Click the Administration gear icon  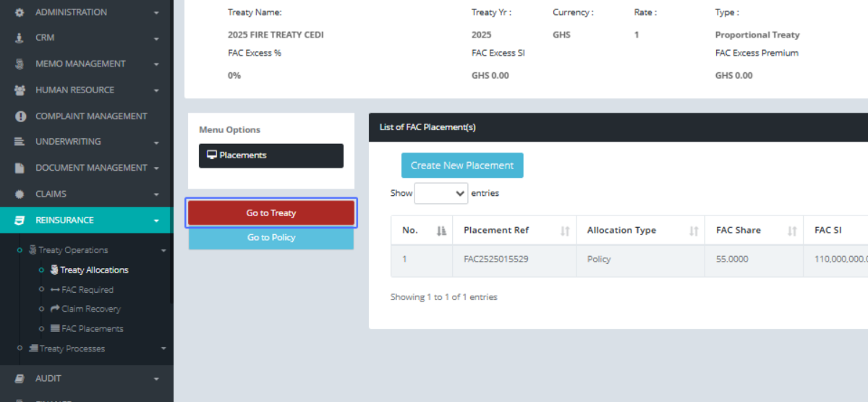[20, 12]
